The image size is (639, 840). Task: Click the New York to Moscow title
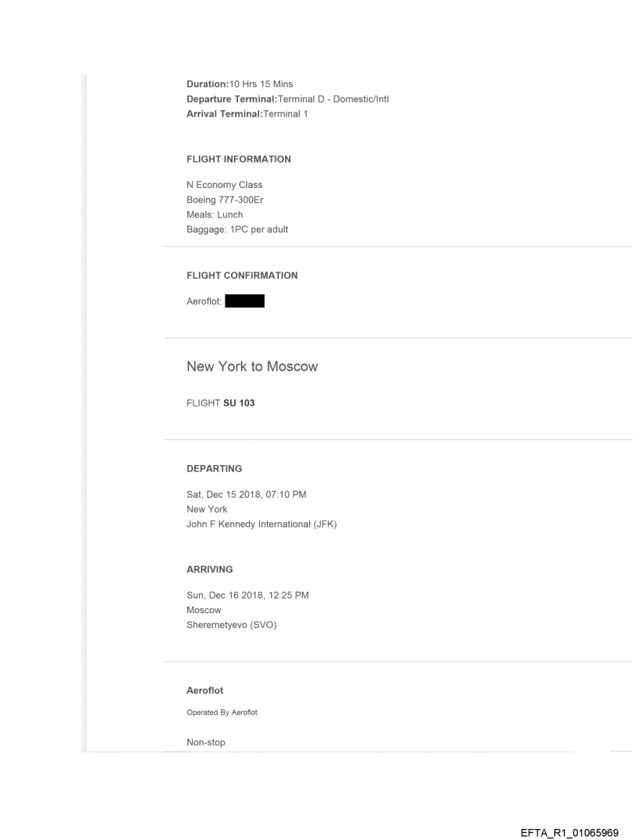252,366
